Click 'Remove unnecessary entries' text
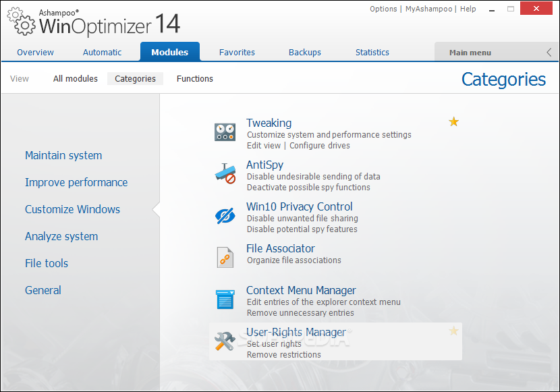Viewport: 560px width, 392px height. pyautogui.click(x=300, y=313)
